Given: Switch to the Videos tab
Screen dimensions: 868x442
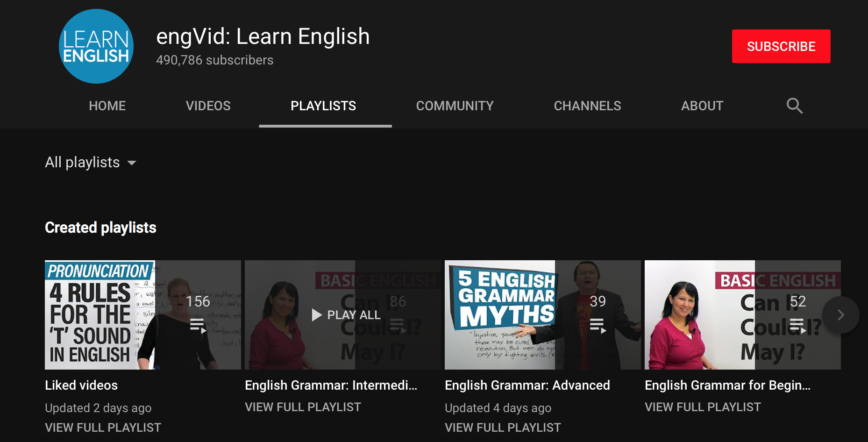Looking at the screenshot, I should (208, 106).
